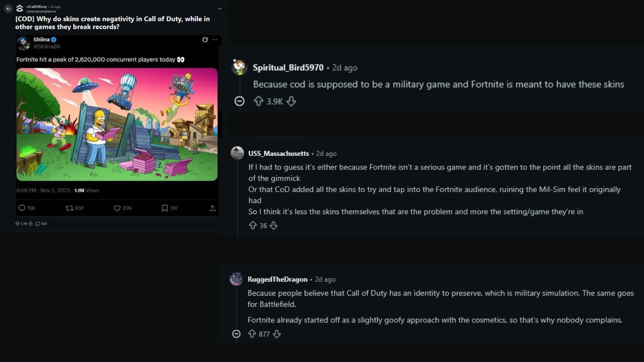Open the r/CallOfDuty subreddit icon
This screenshot has width=644, height=362.
(x=20, y=8)
